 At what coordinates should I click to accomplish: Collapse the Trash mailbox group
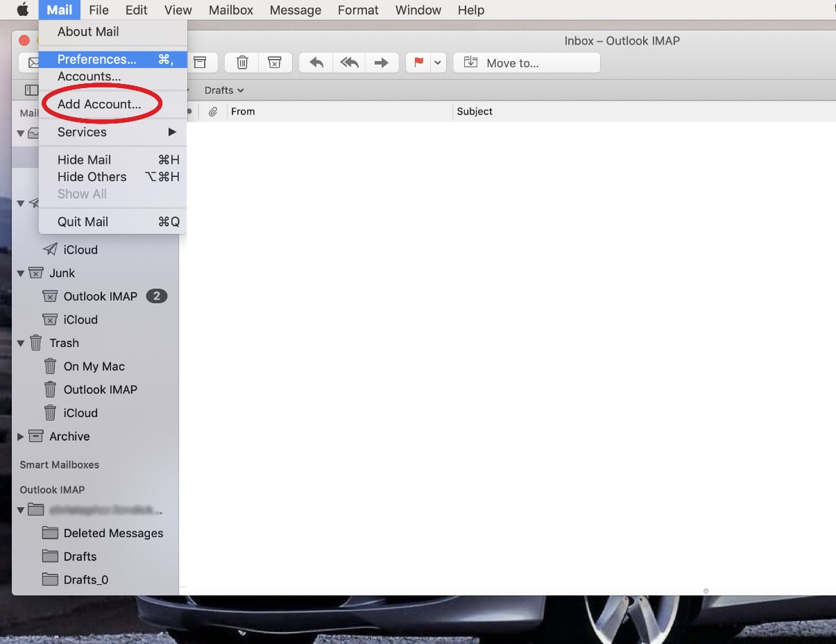tap(21, 344)
